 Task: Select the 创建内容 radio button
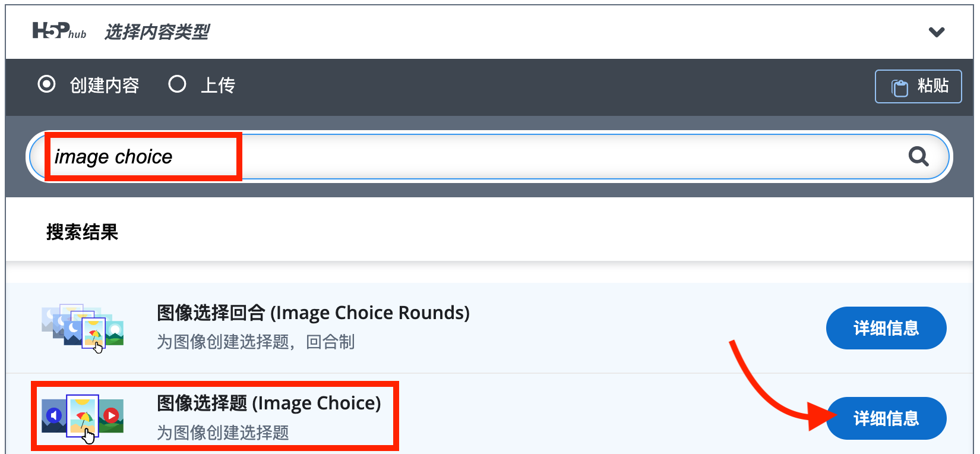tap(46, 84)
